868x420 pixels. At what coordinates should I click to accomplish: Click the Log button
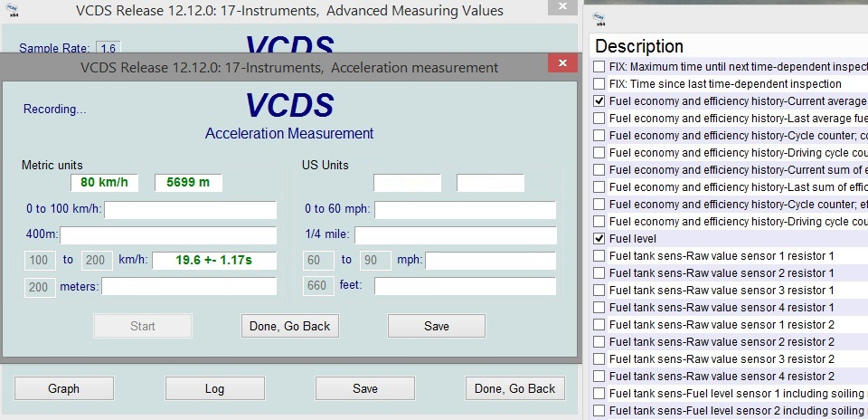coord(215,388)
